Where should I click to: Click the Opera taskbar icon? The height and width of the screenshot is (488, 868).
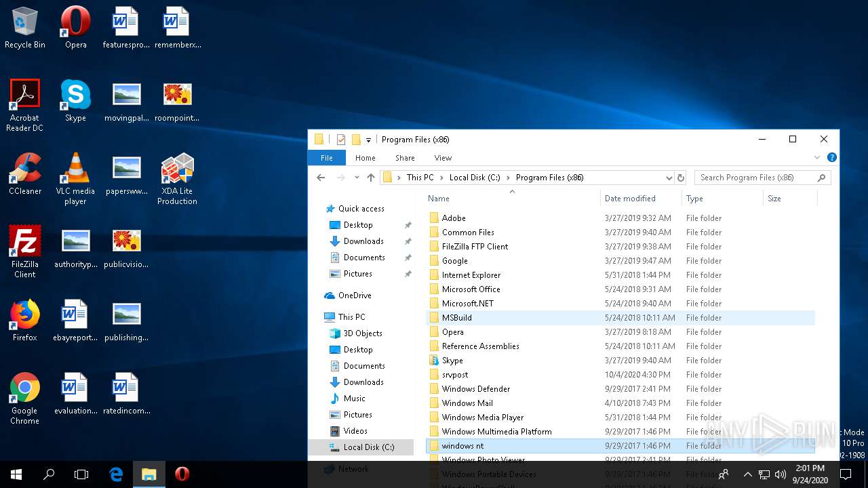(182, 474)
